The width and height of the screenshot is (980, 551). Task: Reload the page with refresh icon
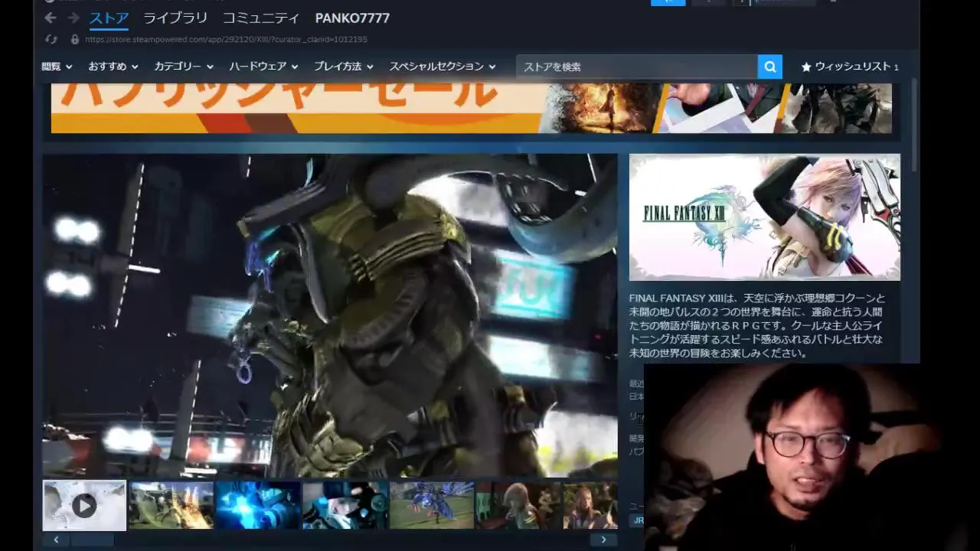pyautogui.click(x=51, y=39)
